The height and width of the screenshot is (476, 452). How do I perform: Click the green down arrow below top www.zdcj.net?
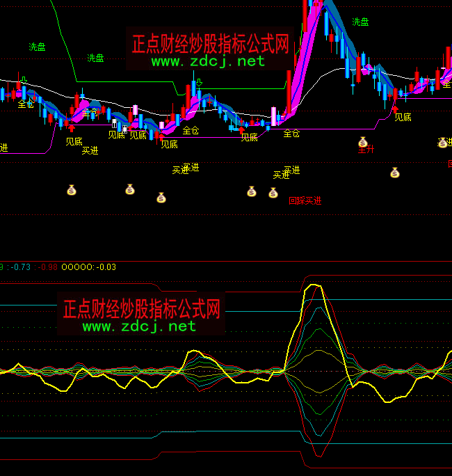click(x=199, y=83)
